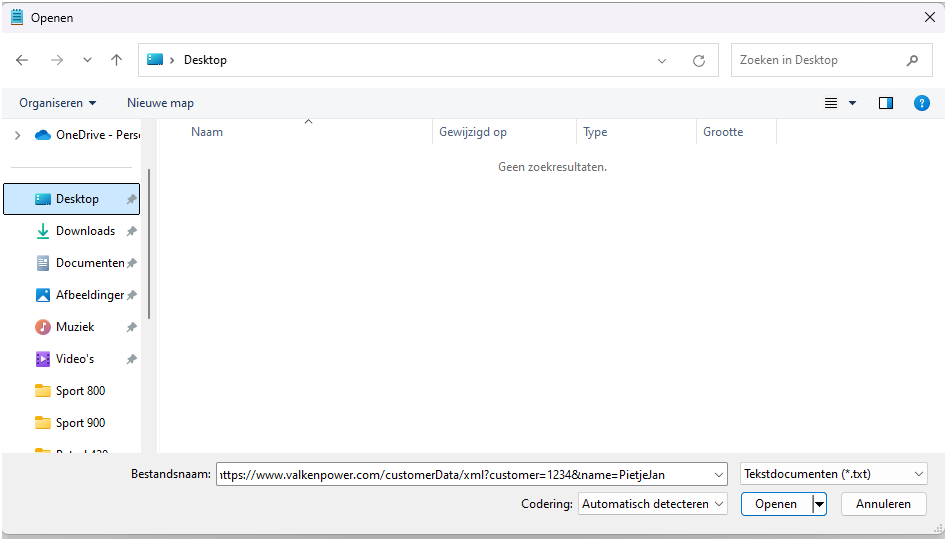The height and width of the screenshot is (541, 947).
Task: Click the view layout icon
Action: coord(831,103)
